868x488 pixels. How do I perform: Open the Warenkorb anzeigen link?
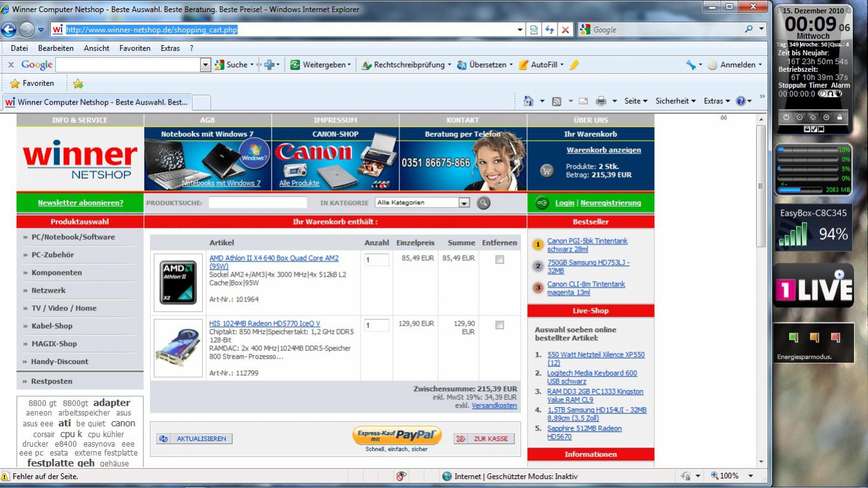(603, 150)
